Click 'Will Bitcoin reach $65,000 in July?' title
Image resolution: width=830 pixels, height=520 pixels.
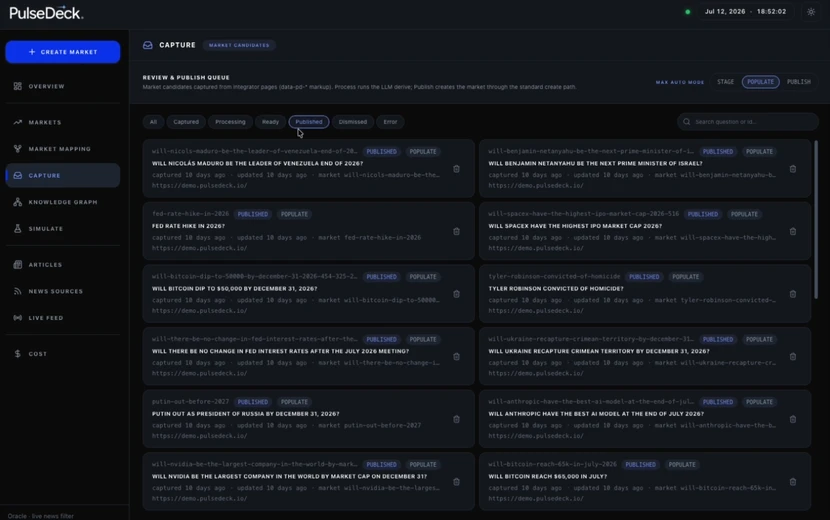[548, 477]
